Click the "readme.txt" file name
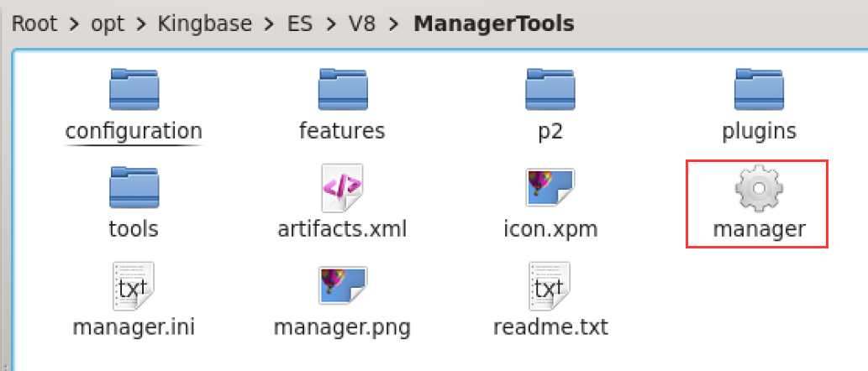 550,327
